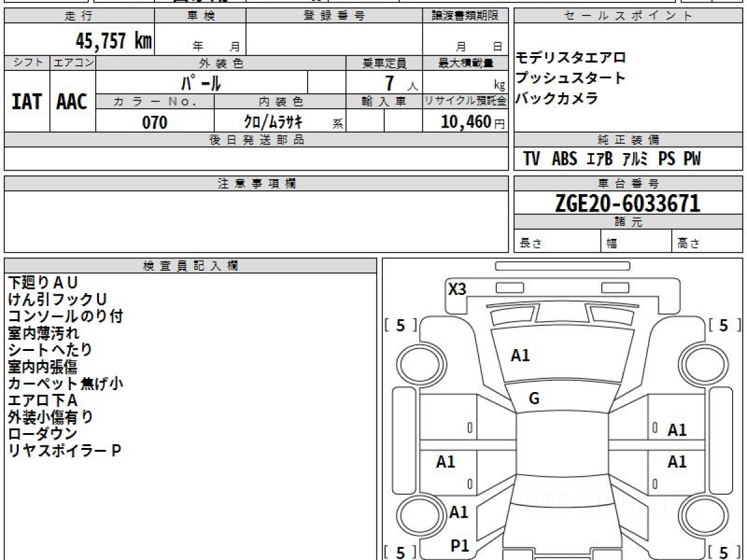This screenshot has width=747, height=560.
Task: Click the 幅 dimension label
Action: pos(612,244)
